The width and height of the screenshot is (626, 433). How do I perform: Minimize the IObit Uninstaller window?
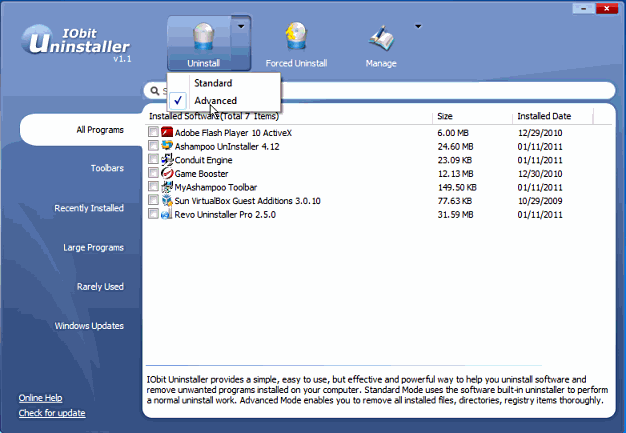tap(583, 8)
